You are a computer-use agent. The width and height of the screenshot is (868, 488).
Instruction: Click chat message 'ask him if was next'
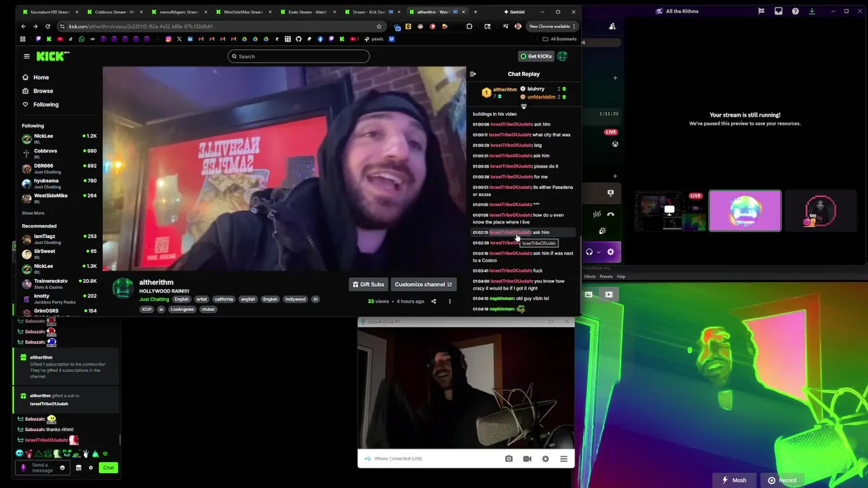523,256
